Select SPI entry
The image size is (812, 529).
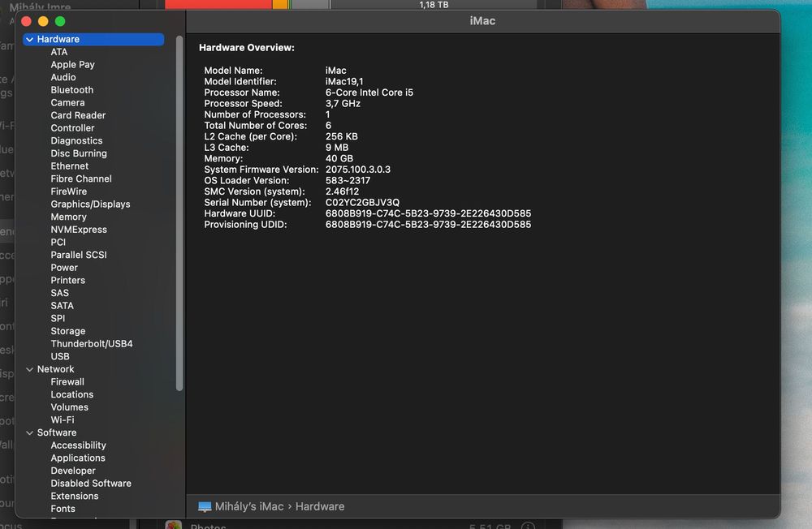58,318
